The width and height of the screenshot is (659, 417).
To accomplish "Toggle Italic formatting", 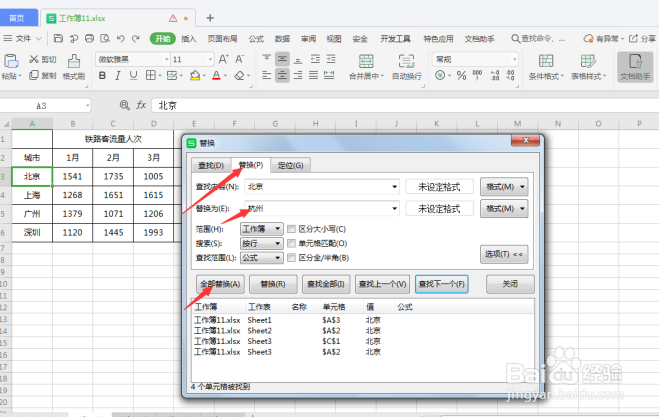I will pos(118,76).
